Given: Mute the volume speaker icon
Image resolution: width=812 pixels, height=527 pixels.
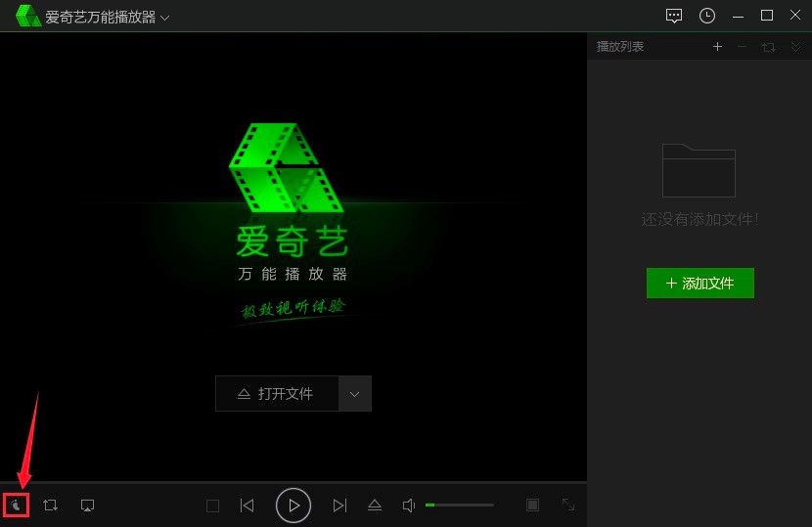Looking at the screenshot, I should 409,505.
